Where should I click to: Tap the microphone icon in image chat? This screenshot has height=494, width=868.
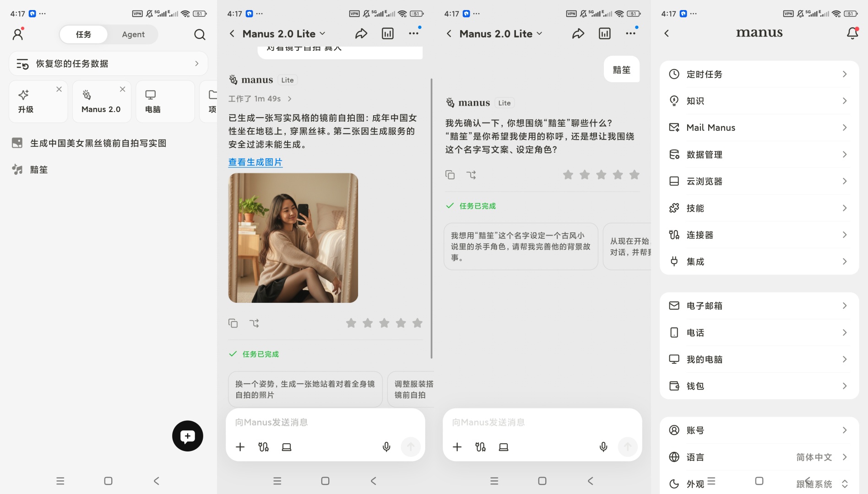point(386,447)
